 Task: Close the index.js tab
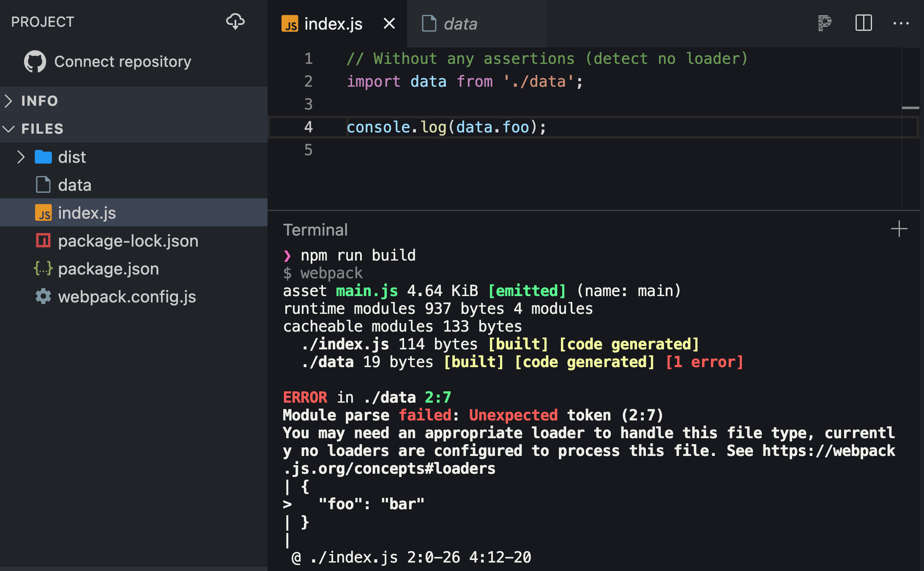pyautogui.click(x=389, y=24)
